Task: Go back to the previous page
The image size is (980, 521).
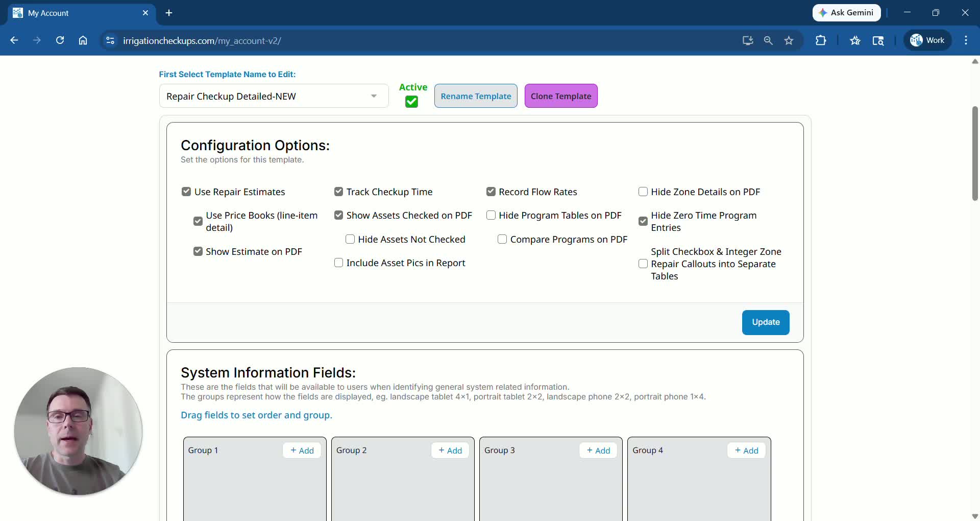Action: (14, 40)
